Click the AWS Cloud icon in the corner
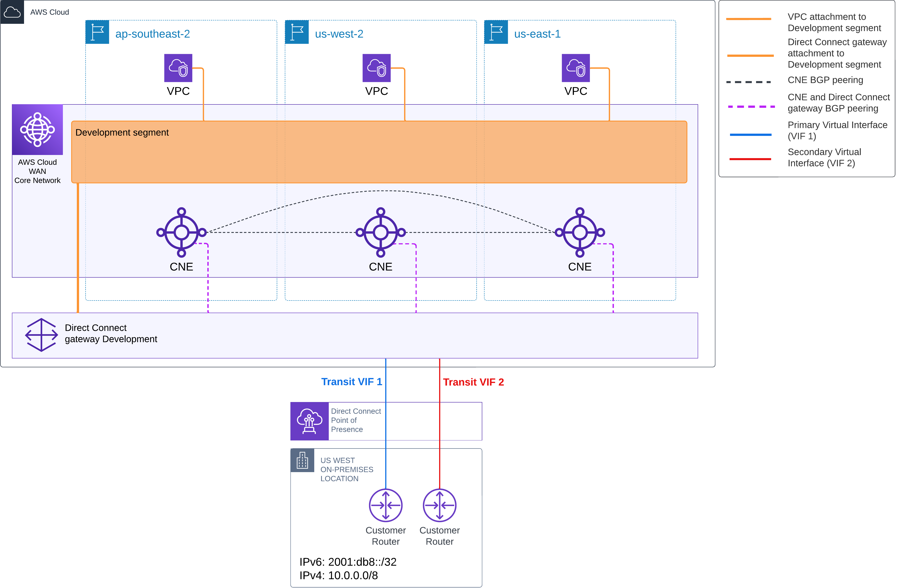Viewport: 905px width, 588px height. [x=12, y=12]
